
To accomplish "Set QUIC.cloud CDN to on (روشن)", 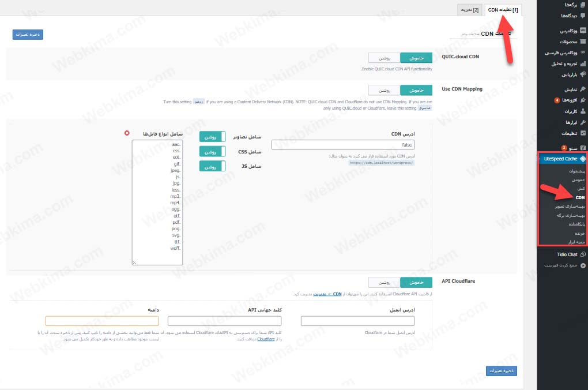I will click(385, 58).
